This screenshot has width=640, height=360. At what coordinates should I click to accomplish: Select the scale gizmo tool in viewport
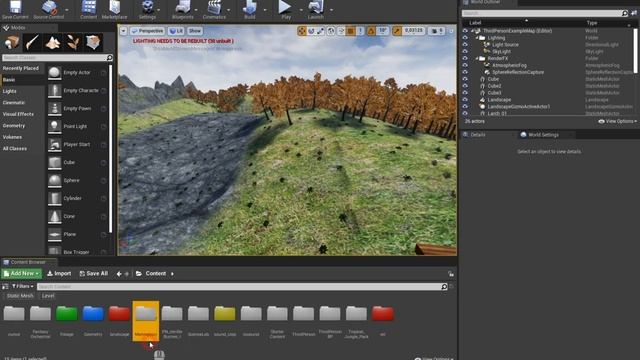(x=321, y=31)
